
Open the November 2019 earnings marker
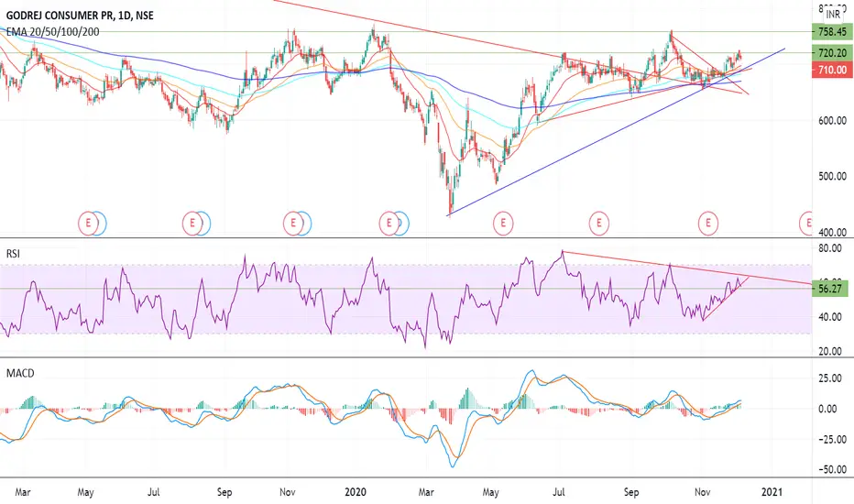pyautogui.click(x=293, y=223)
